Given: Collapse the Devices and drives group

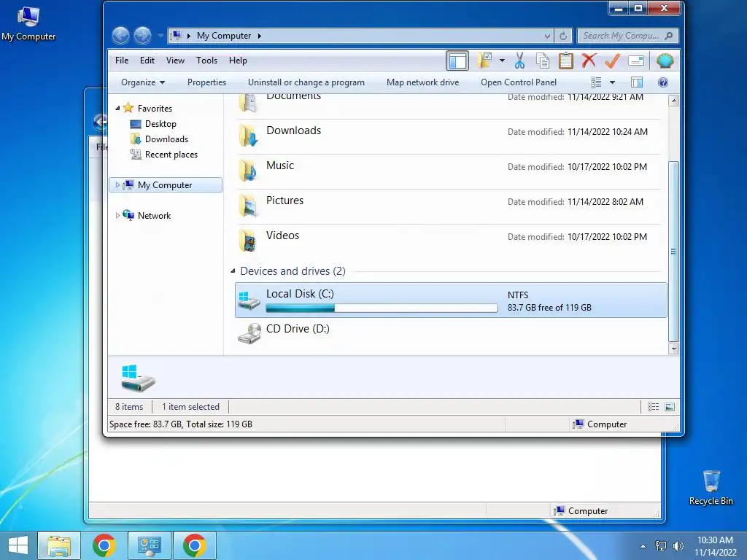Looking at the screenshot, I should (233, 271).
